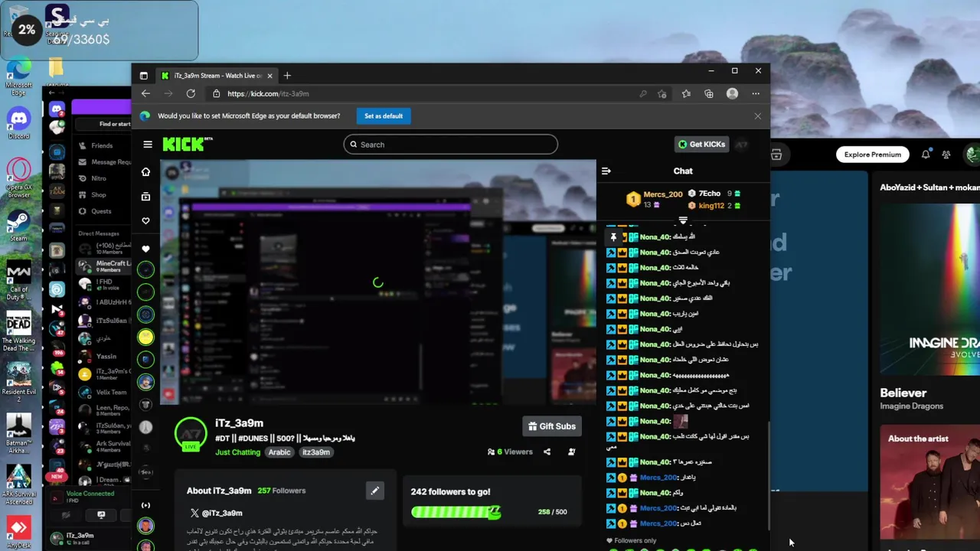This screenshot has width=980, height=551.
Task: Open Discord desktop shortcut
Action: 19,122
